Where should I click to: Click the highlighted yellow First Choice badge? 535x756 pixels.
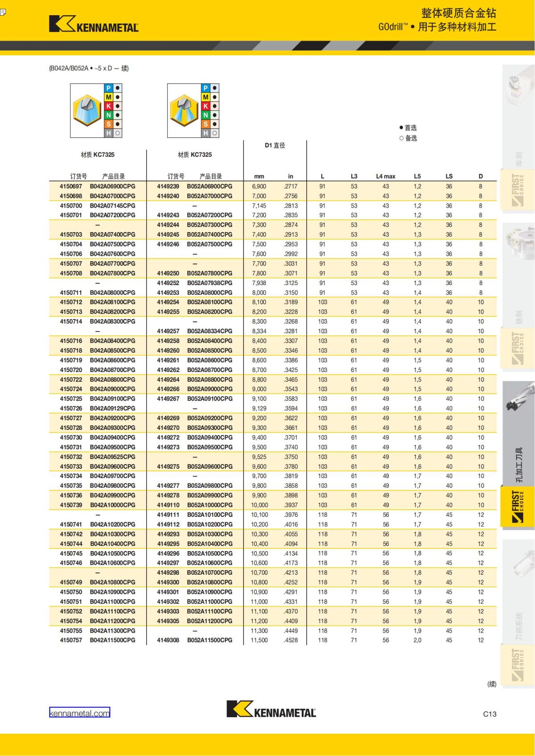[x=518, y=506]
